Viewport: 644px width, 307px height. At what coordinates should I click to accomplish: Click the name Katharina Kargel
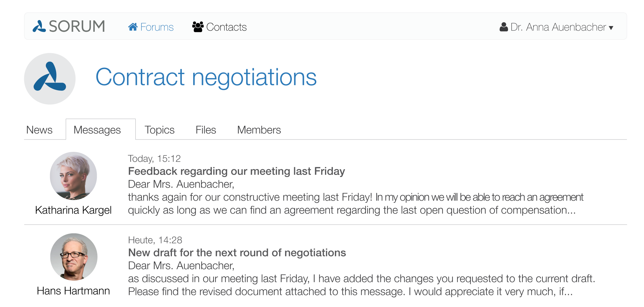click(x=73, y=210)
